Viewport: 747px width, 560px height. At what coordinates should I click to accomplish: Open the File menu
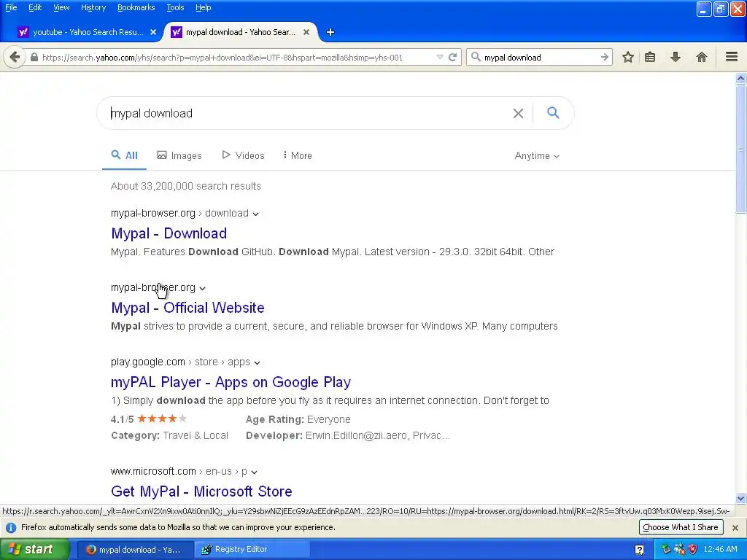tap(10, 7)
